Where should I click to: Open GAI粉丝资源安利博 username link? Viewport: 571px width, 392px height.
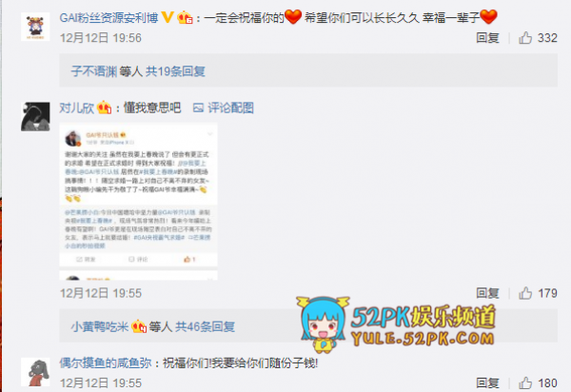[108, 17]
